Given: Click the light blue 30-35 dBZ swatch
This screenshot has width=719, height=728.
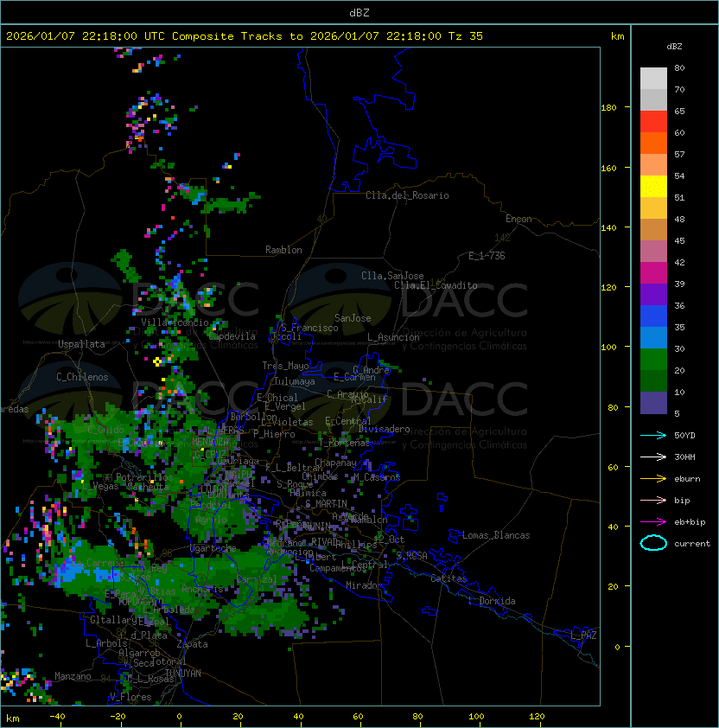Looking at the screenshot, I should (653, 337).
